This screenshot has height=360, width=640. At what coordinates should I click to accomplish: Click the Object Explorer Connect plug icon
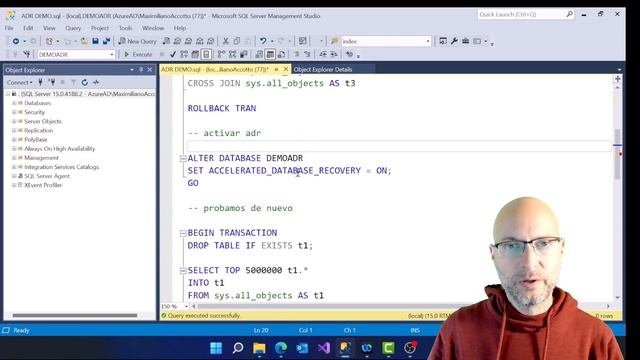click(x=40, y=82)
